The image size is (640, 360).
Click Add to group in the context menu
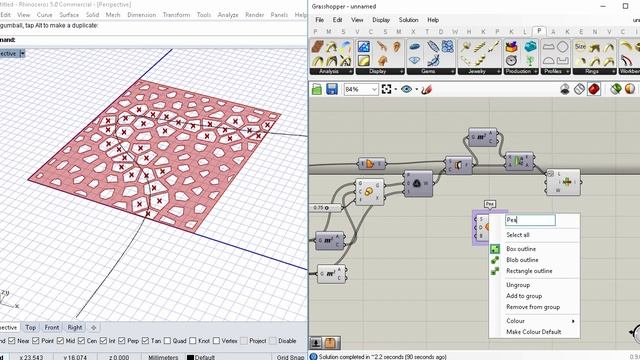[524, 296]
